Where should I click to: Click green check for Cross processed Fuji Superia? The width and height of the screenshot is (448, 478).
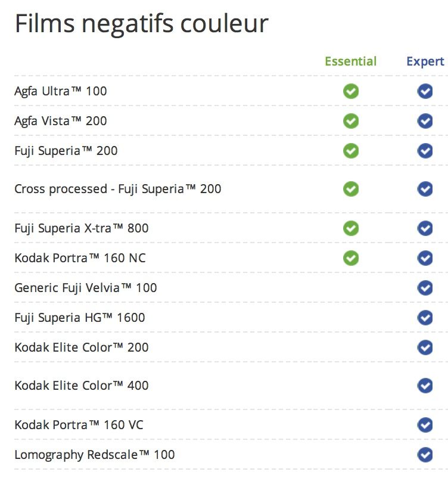(x=351, y=190)
